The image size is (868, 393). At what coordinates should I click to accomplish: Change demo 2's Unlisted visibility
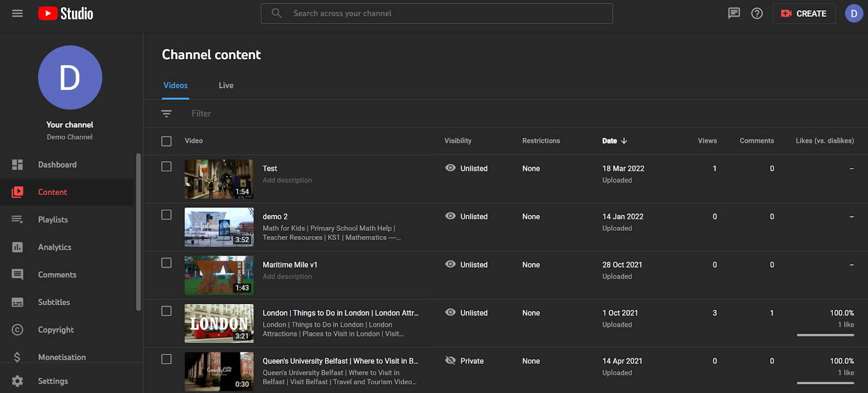[x=467, y=217]
